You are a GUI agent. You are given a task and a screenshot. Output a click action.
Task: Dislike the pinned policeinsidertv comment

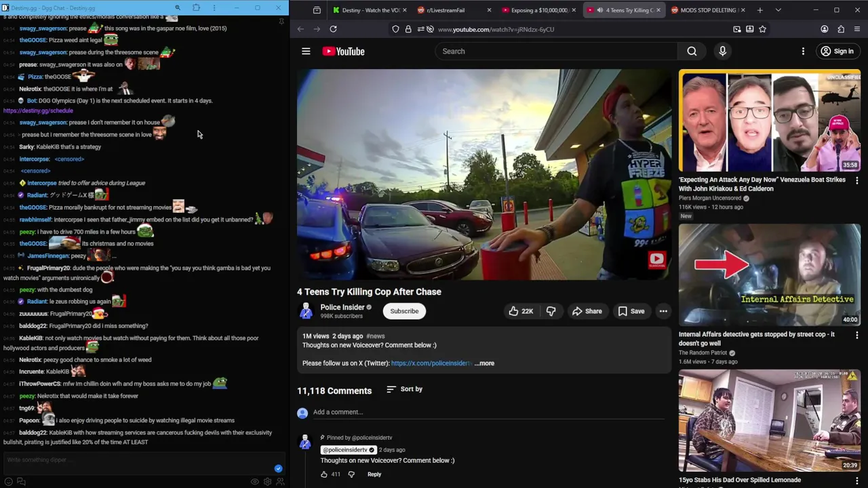[x=351, y=474]
